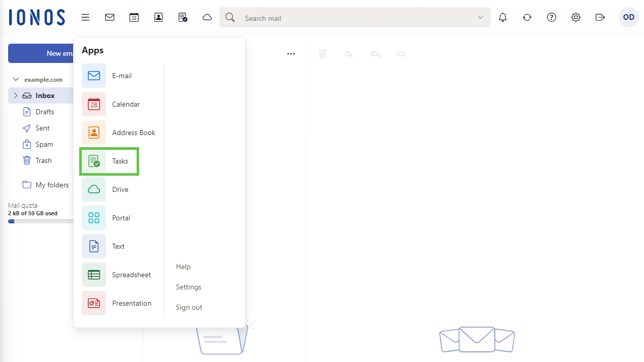The width and height of the screenshot is (644, 362).
Task: Click the delete email trash icon in the toolbar
Action: 323,53
